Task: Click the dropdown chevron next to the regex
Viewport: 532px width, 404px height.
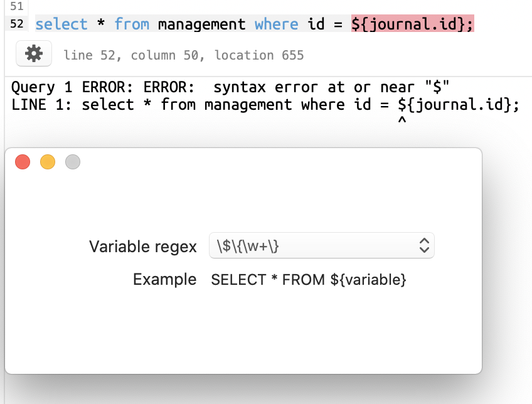Action: (425, 245)
